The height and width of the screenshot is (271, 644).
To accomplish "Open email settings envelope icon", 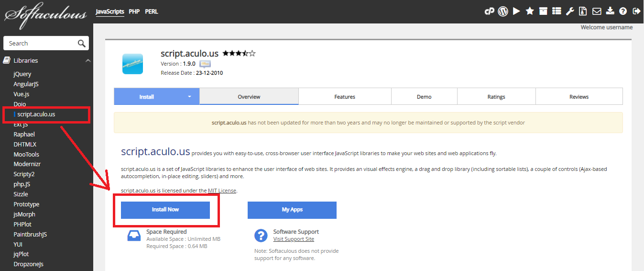I will click(x=597, y=11).
